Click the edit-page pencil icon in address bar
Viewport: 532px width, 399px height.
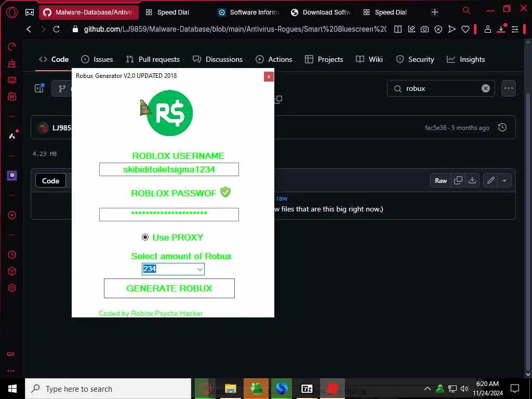411,29
